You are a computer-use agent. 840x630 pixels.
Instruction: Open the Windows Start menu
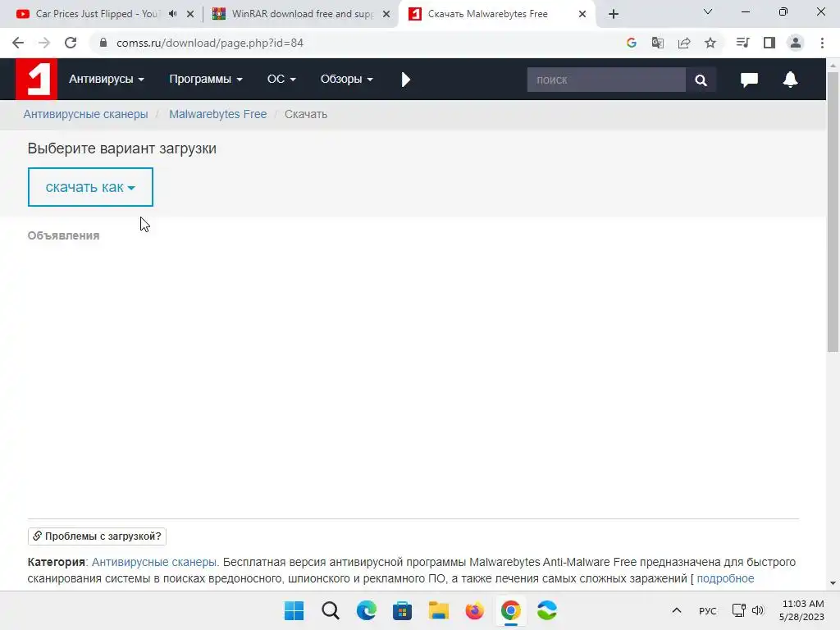point(294,610)
